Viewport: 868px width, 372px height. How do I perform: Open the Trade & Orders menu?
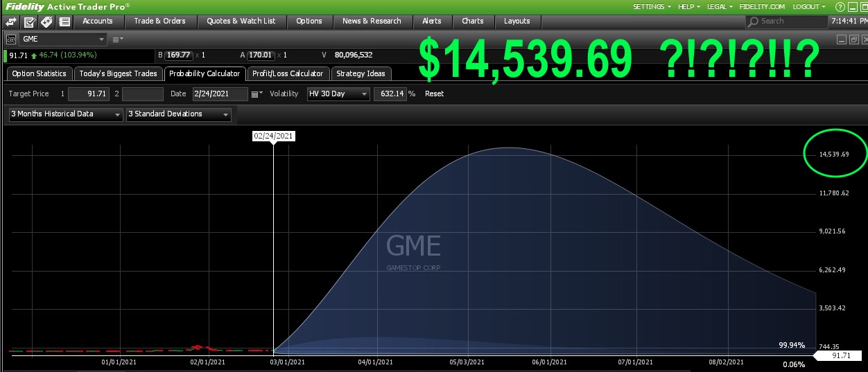pos(159,21)
